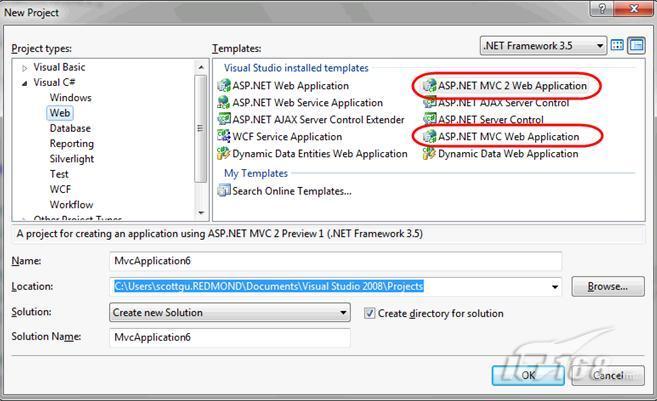Click the ASP.NET Web Service Application text
This screenshot has height=401, width=657.
(308, 103)
